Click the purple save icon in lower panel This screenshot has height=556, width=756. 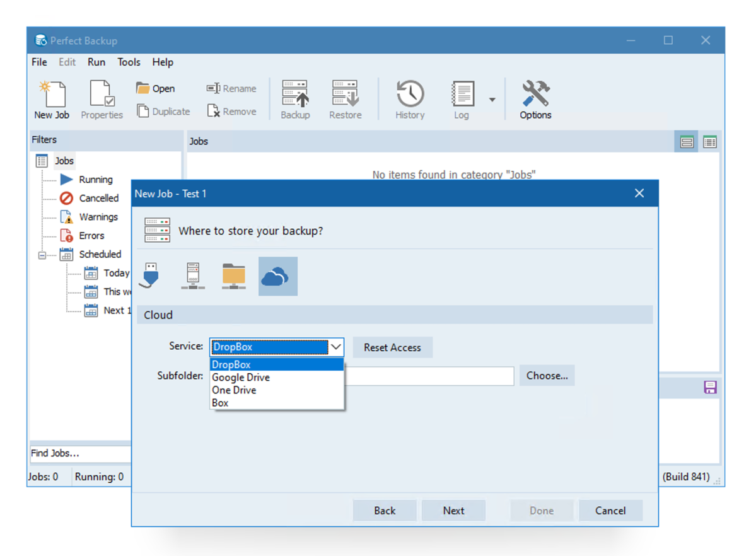pyautogui.click(x=710, y=387)
